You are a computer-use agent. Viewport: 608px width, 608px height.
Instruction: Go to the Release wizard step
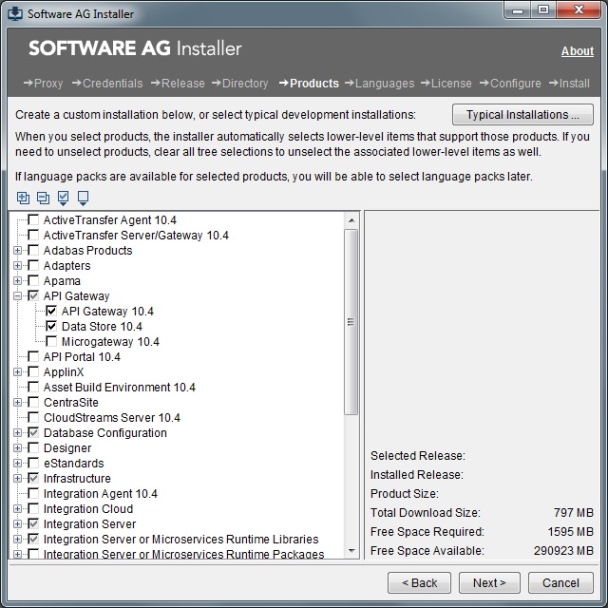pyautogui.click(x=178, y=83)
